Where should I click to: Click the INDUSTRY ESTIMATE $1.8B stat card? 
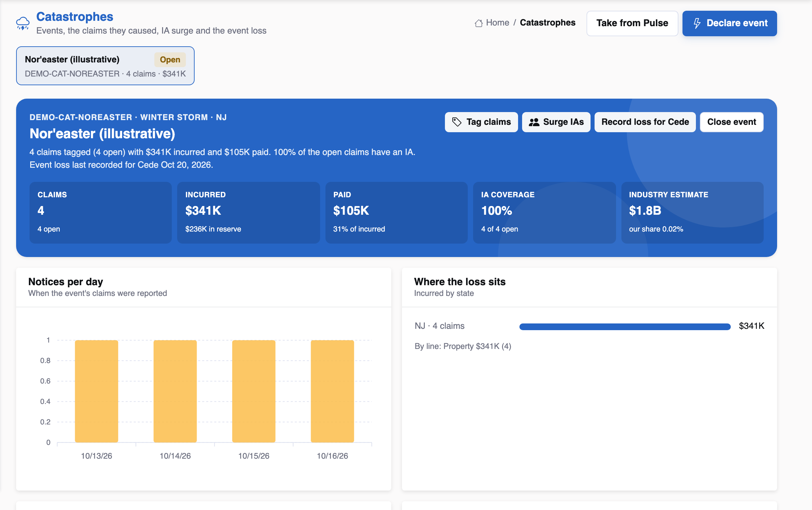692,212
